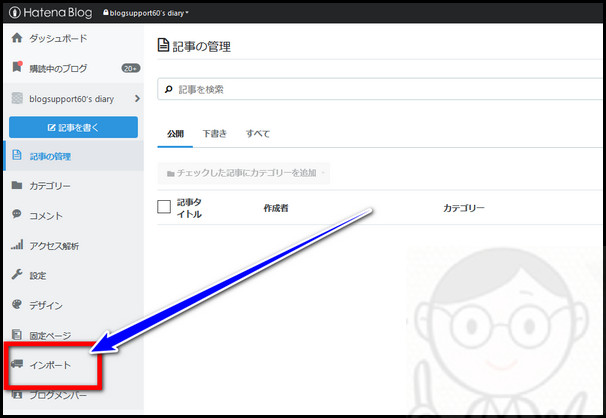Open ブログメンバー in the sidebar
Screen dimensions: 606x418
[x=58, y=395]
